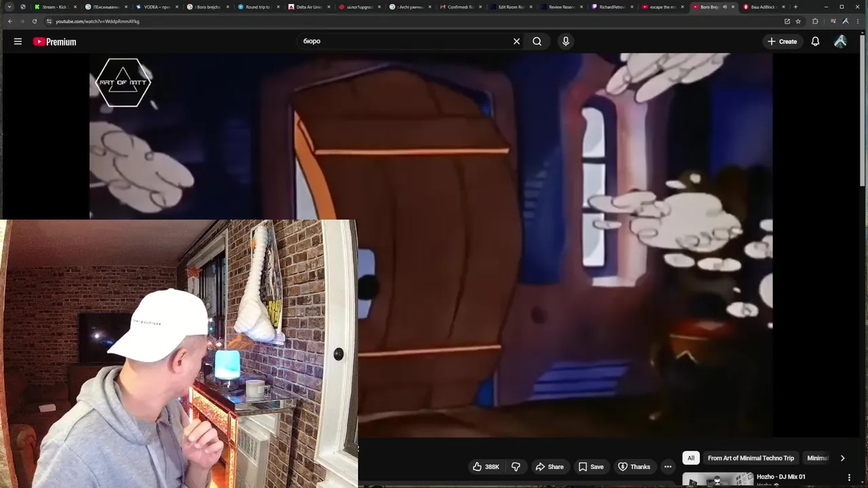This screenshot has height=488, width=868.
Task: Open browser extensions puzzle icon
Action: pos(815,21)
